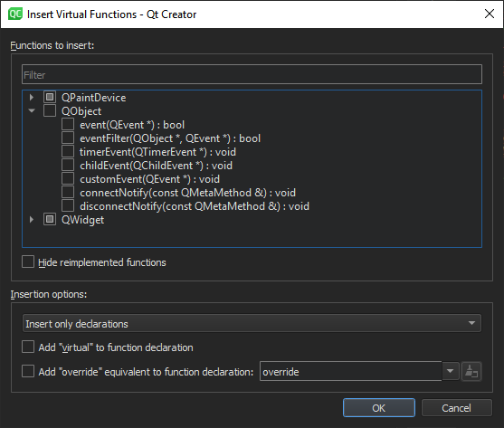Enable Hide reimplemented functions
The width and height of the screenshot is (504, 428).
28,262
